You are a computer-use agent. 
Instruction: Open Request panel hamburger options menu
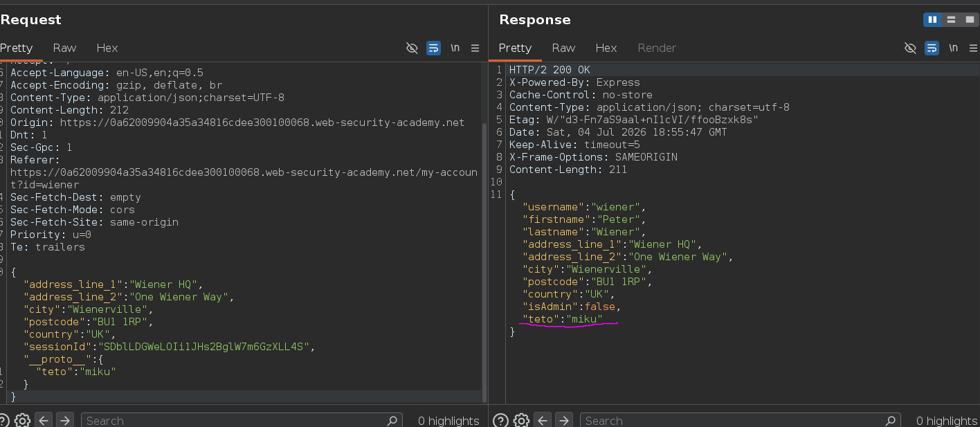(x=475, y=48)
